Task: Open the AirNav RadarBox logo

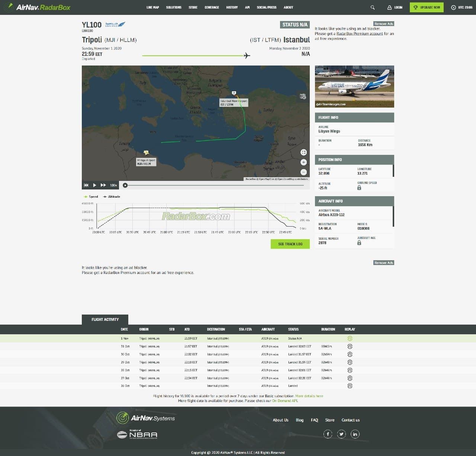Action: pyautogui.click(x=38, y=7)
